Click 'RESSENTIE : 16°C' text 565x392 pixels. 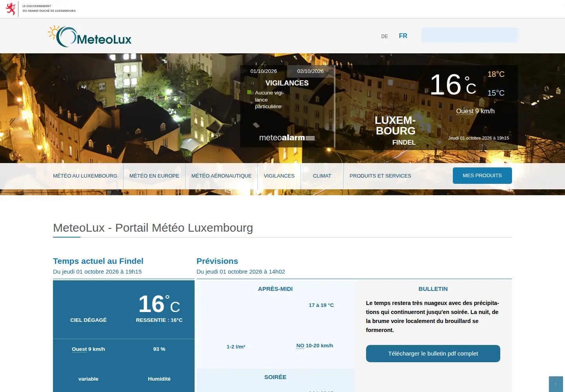tap(159, 320)
